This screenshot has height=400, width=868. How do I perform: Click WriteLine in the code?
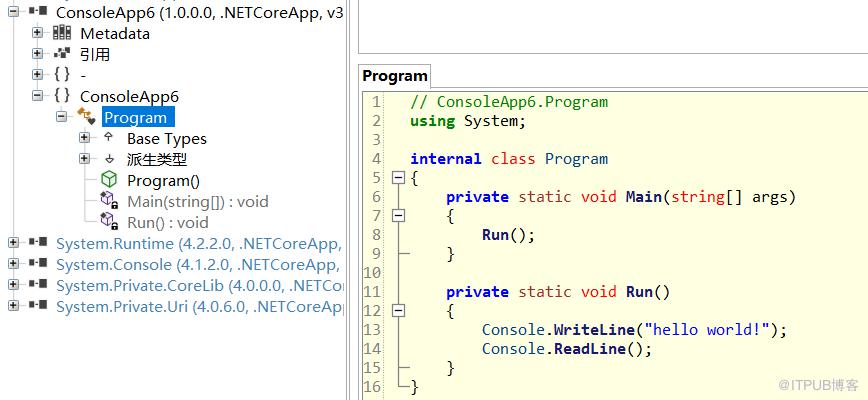click(x=594, y=330)
